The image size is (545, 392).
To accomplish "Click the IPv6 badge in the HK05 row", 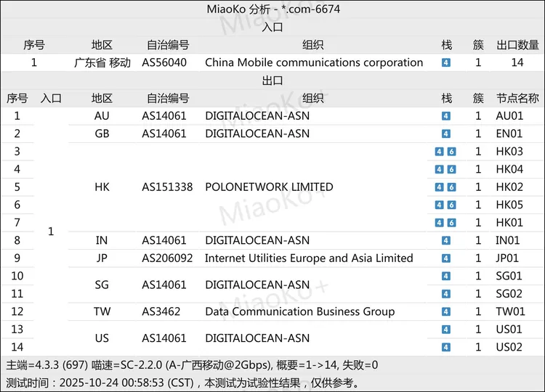I will 451,205.
